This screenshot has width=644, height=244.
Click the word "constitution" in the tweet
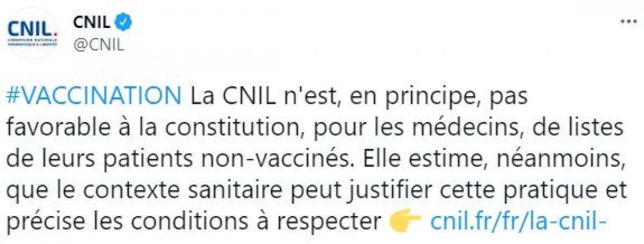click(x=215, y=130)
